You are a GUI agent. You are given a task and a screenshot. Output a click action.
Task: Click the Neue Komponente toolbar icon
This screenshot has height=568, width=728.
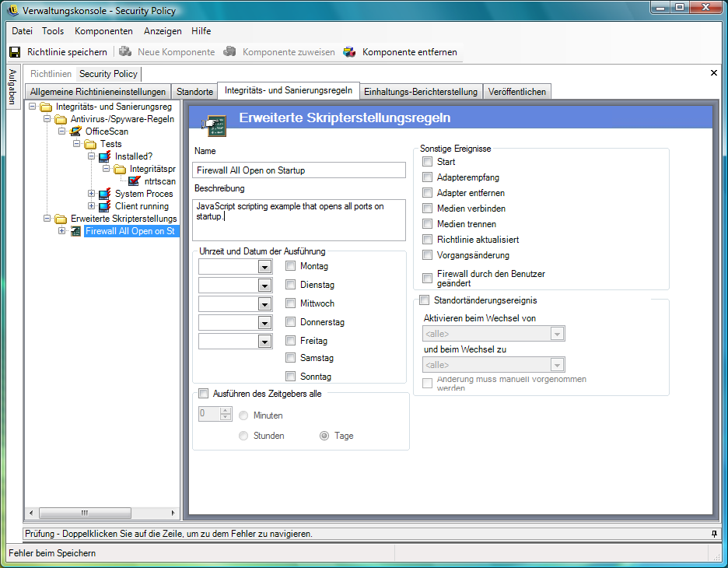click(x=125, y=51)
